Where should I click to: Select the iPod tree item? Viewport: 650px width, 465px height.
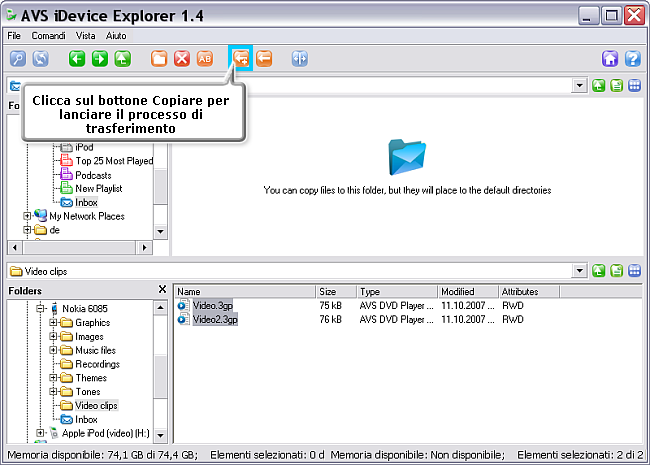84,147
